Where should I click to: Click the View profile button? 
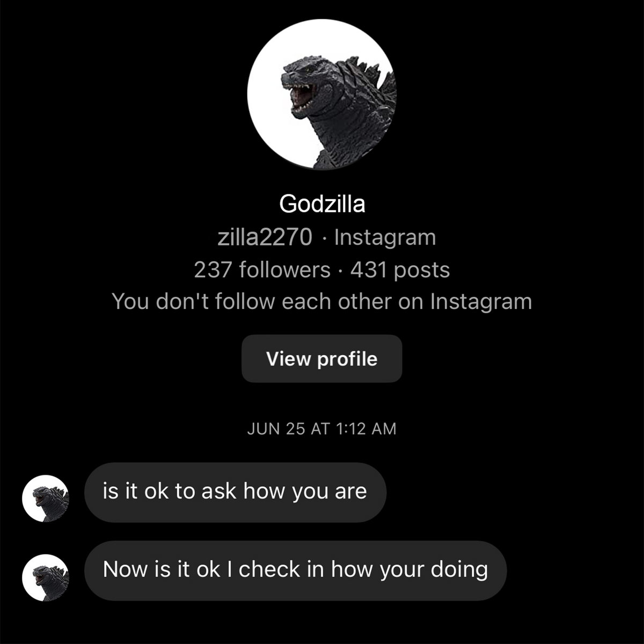point(322,358)
